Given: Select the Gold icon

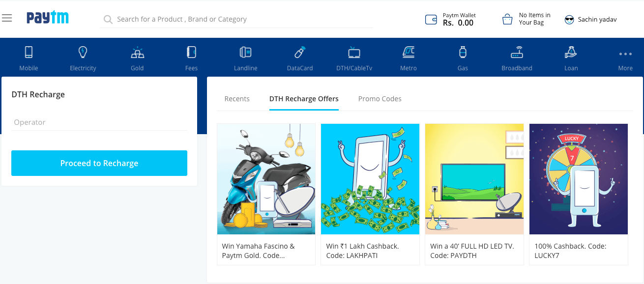Looking at the screenshot, I should click(x=137, y=52).
